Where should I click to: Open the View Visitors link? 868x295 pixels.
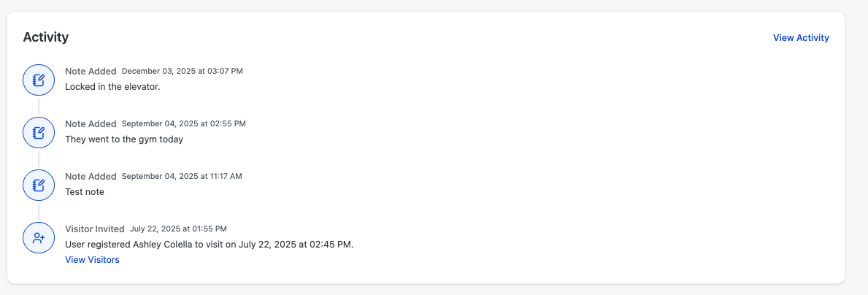coord(92,260)
